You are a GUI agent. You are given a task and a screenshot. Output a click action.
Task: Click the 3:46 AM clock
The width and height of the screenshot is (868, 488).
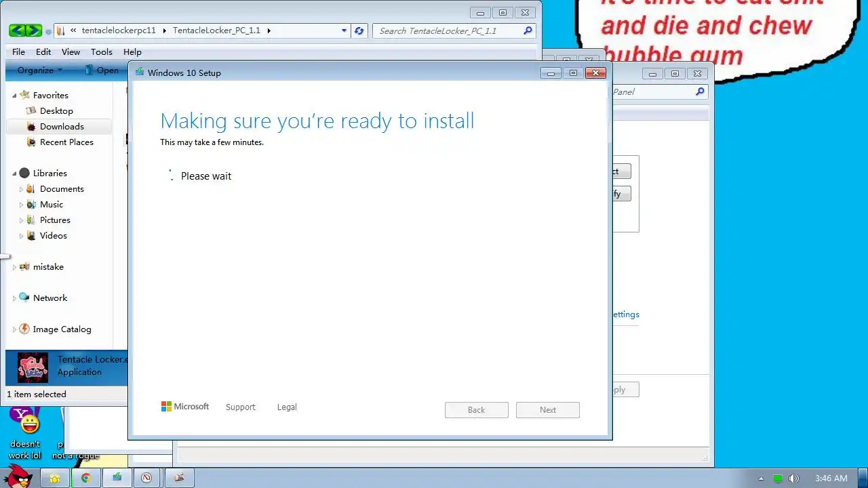(x=831, y=479)
